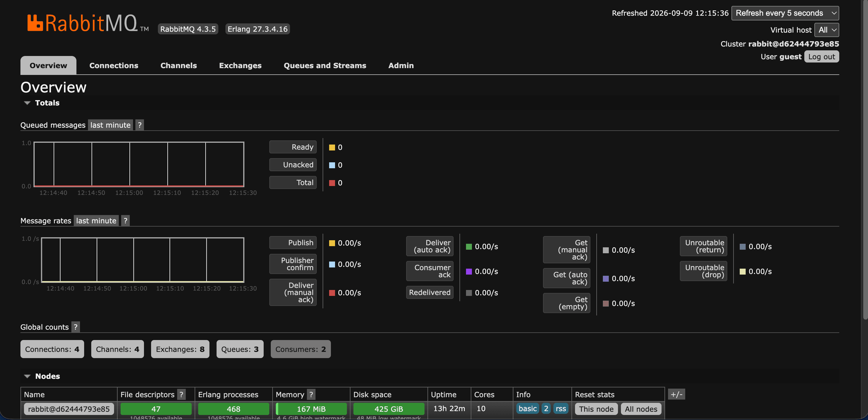This screenshot has height=420, width=868.
Task: Reset stats for This node
Action: click(596, 409)
